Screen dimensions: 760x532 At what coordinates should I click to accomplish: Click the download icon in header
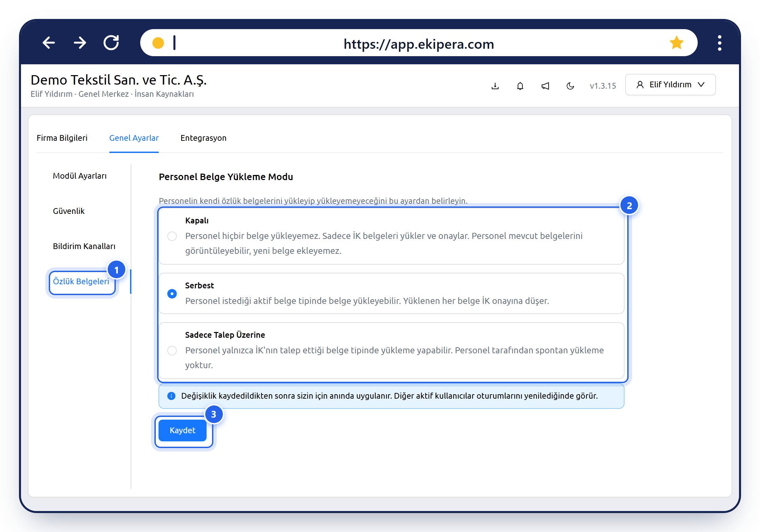coord(495,86)
